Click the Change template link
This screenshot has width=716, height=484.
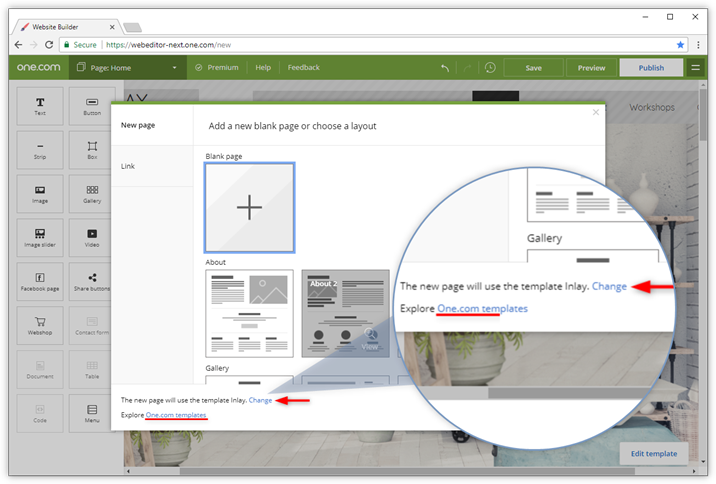(260, 400)
